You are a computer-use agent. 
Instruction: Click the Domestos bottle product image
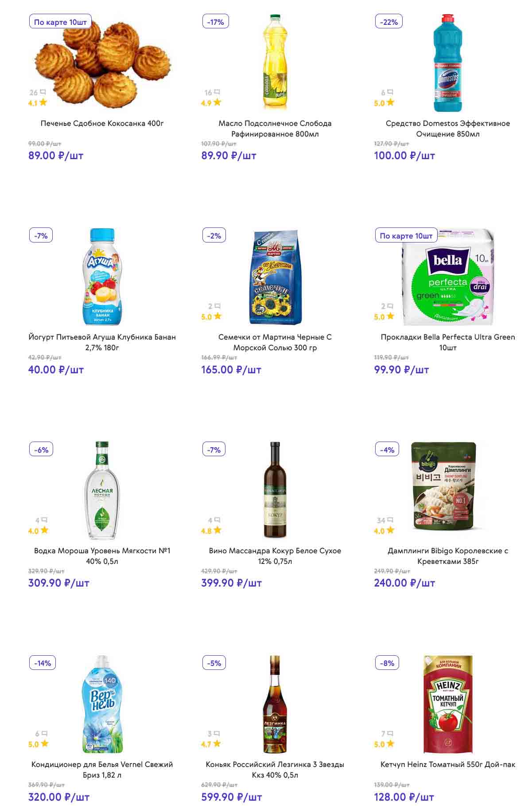click(x=447, y=63)
